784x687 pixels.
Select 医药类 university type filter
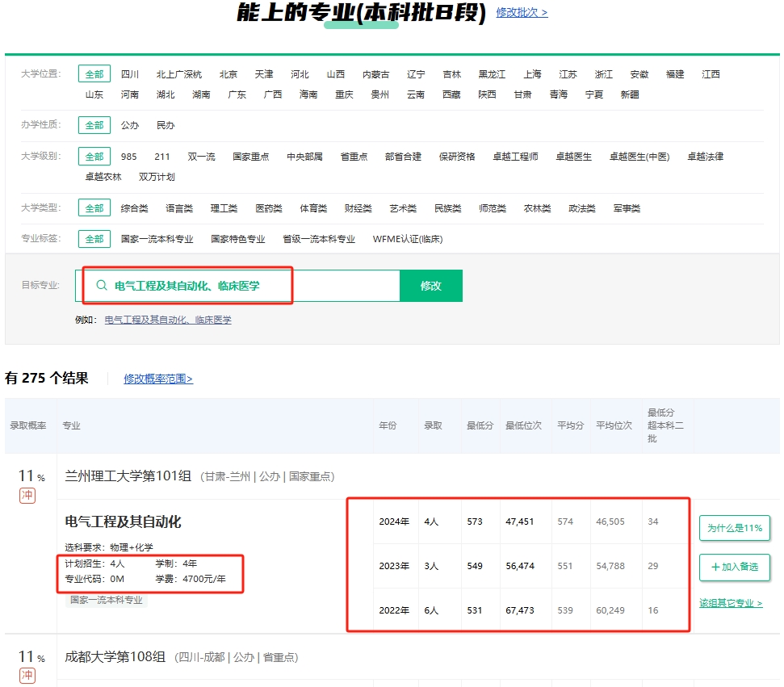pos(269,208)
